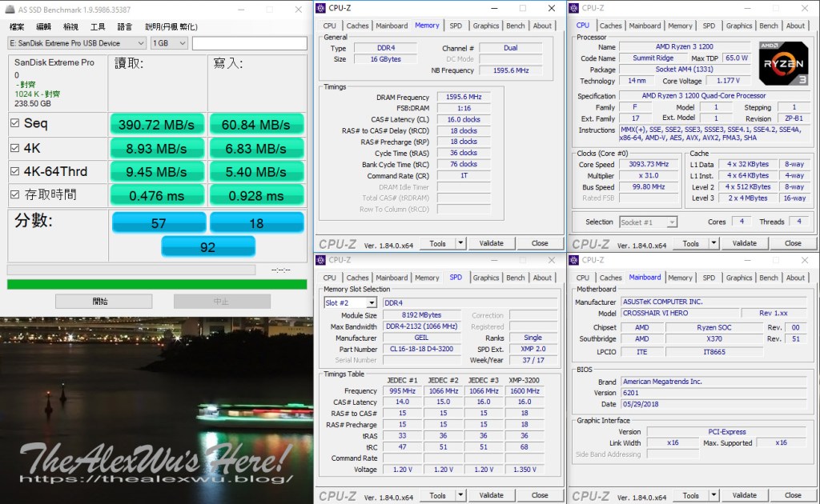
Task: Click Validate in the Memory CPU-Z window
Action: [x=491, y=243]
